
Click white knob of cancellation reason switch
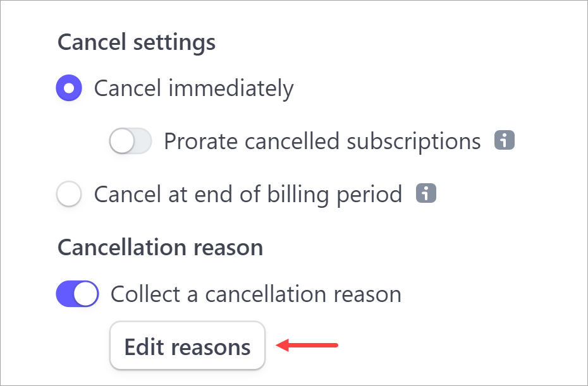pyautogui.click(x=87, y=294)
